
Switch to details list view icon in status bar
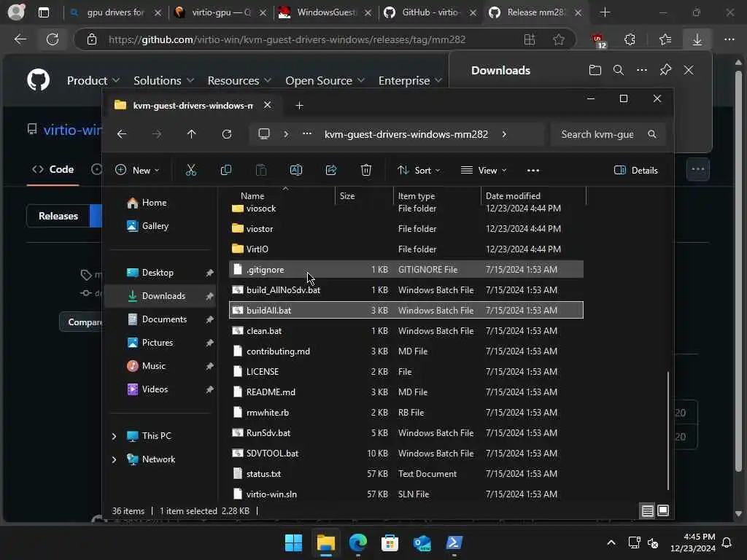point(648,511)
